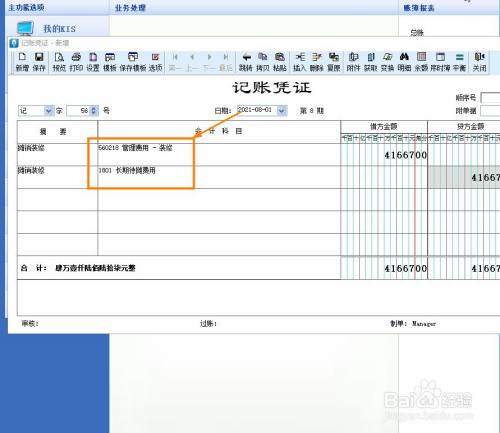Click the second row summary 摊销装修
The width and height of the screenshot is (500, 433).
click(x=31, y=170)
